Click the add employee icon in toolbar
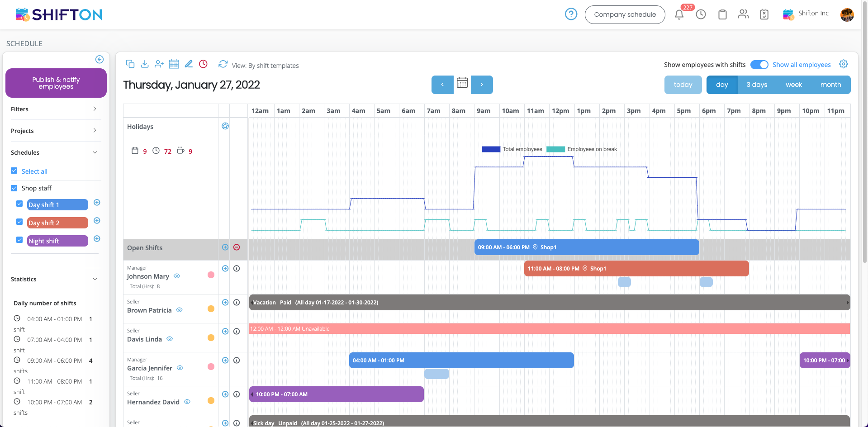Viewport: 868px width, 427px height. pos(159,64)
